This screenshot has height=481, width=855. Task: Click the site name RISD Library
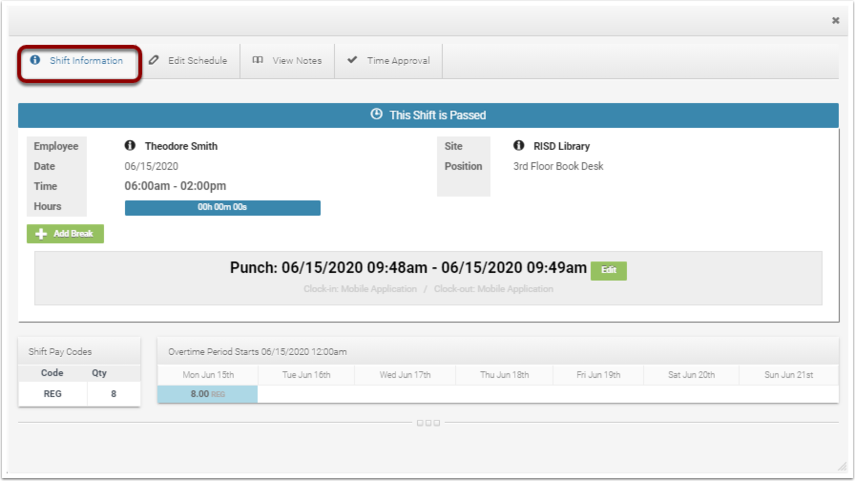pyautogui.click(x=562, y=146)
